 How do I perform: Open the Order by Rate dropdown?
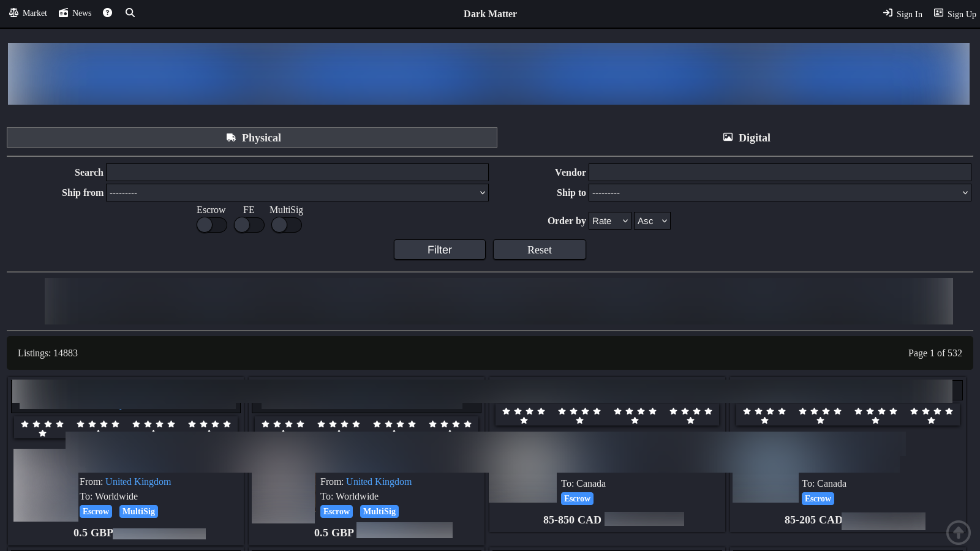click(609, 221)
